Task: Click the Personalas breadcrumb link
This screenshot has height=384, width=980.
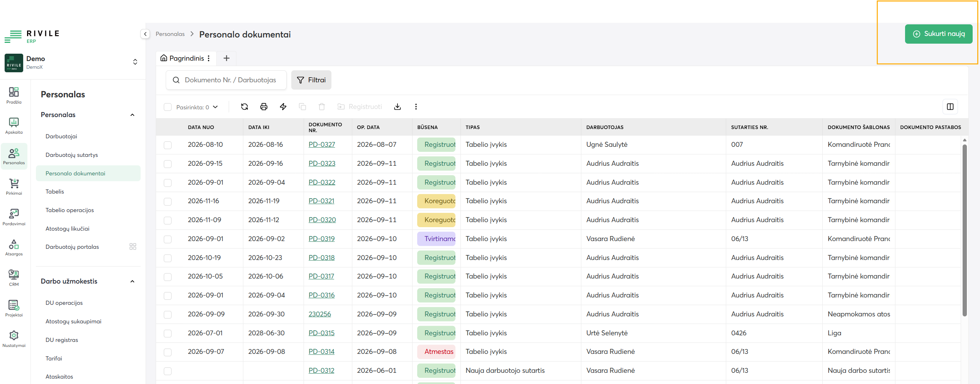Action: (x=170, y=34)
